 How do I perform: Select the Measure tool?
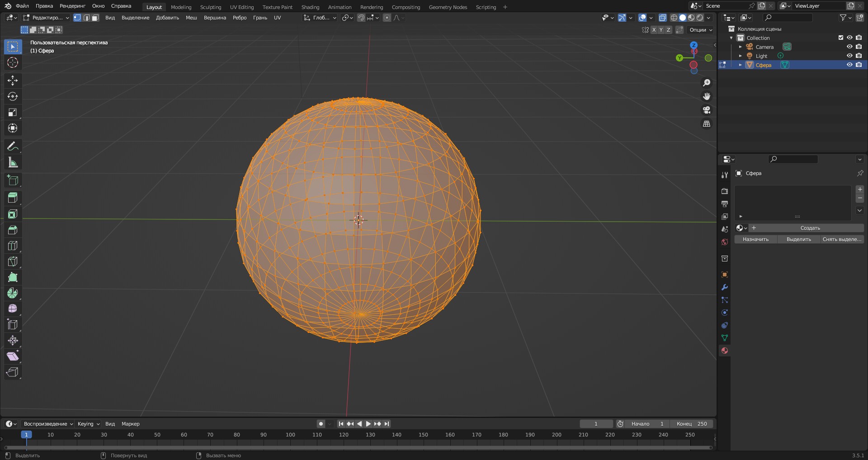13,162
